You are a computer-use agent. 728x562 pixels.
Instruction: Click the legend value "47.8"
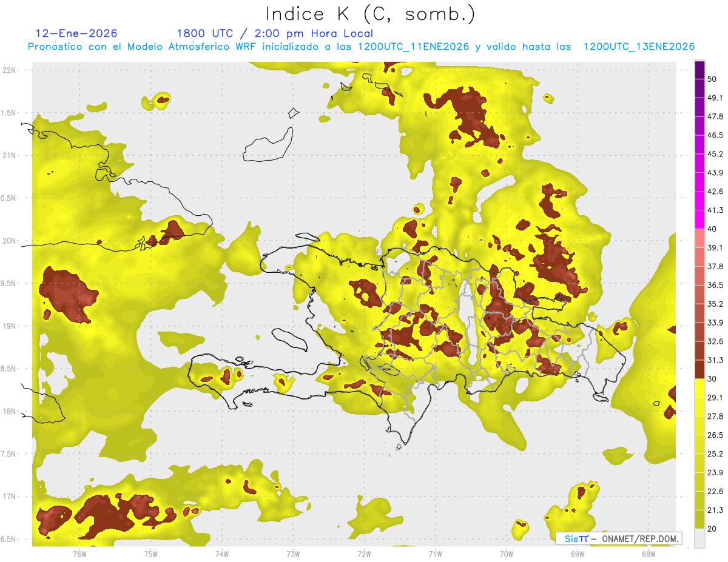(x=715, y=116)
